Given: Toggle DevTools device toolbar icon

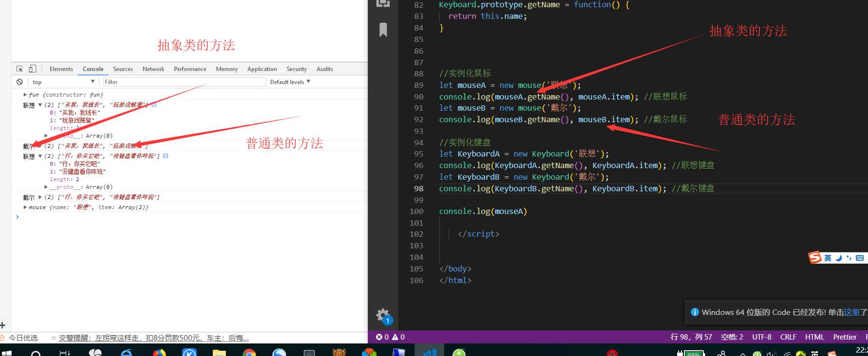Looking at the screenshot, I should point(32,69).
